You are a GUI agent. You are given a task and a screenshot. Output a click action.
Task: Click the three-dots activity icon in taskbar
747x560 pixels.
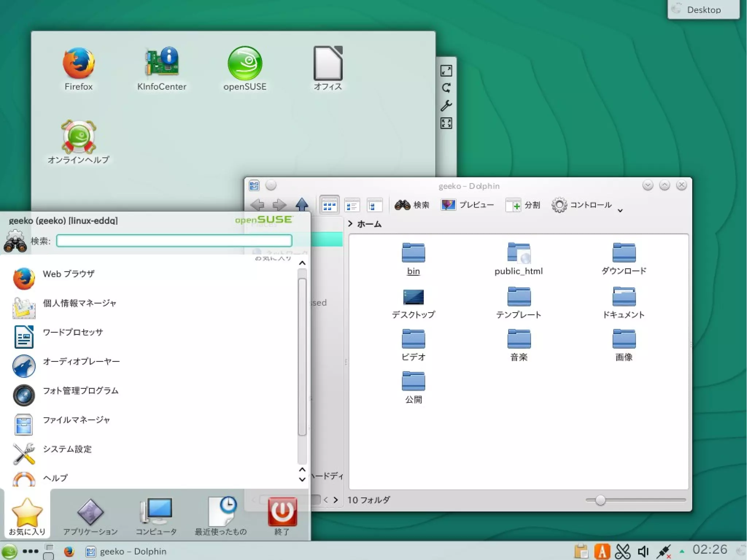pos(30,551)
